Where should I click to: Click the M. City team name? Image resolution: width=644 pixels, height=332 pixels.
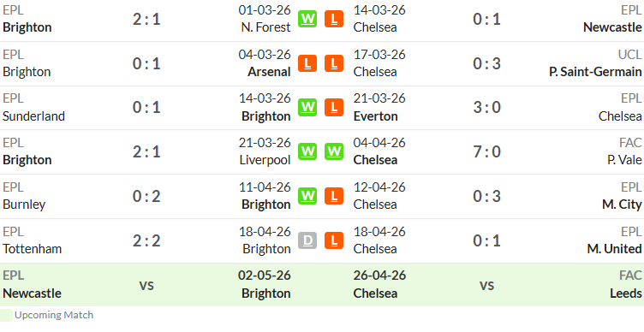tap(622, 205)
